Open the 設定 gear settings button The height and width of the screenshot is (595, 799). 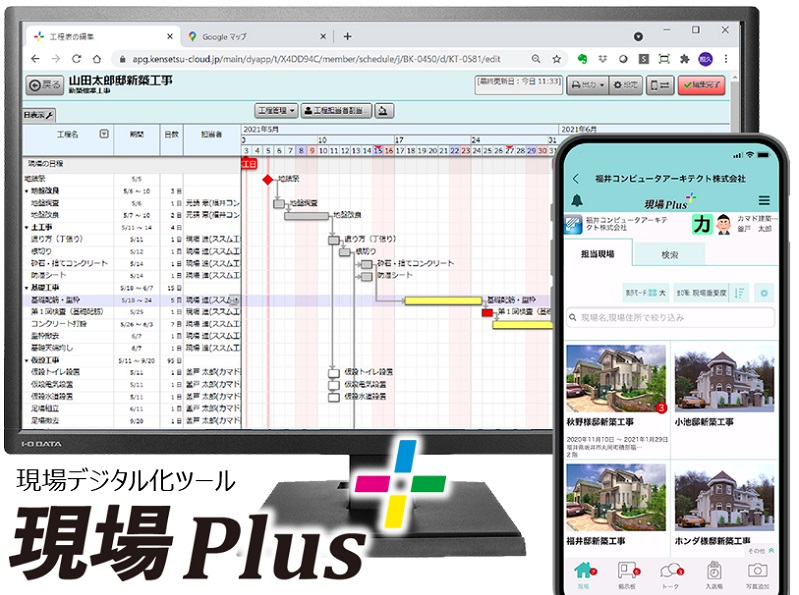pos(626,85)
